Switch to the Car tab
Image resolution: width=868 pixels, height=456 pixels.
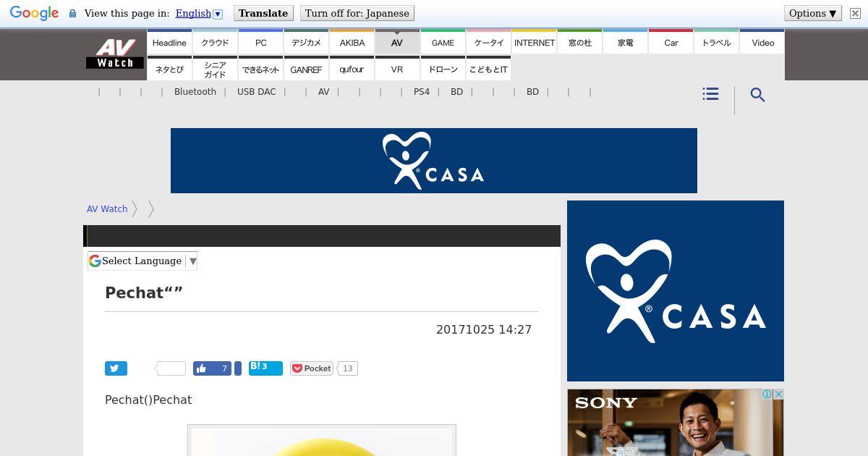pos(671,42)
